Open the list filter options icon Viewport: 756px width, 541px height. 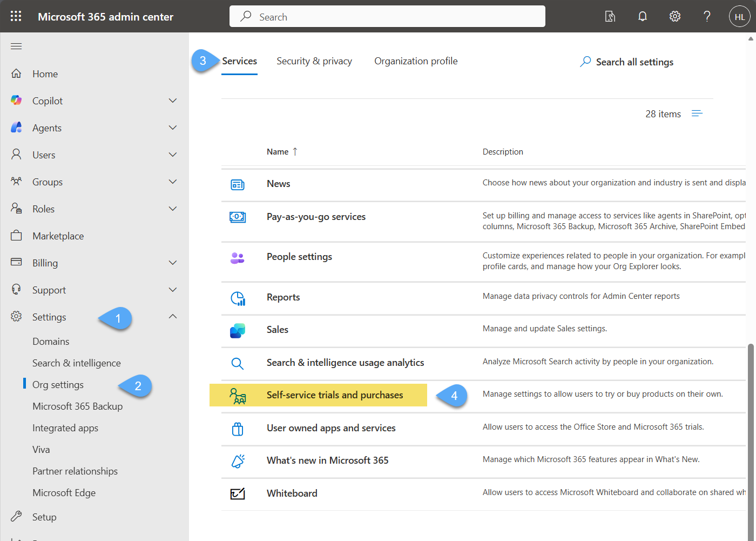[697, 113]
